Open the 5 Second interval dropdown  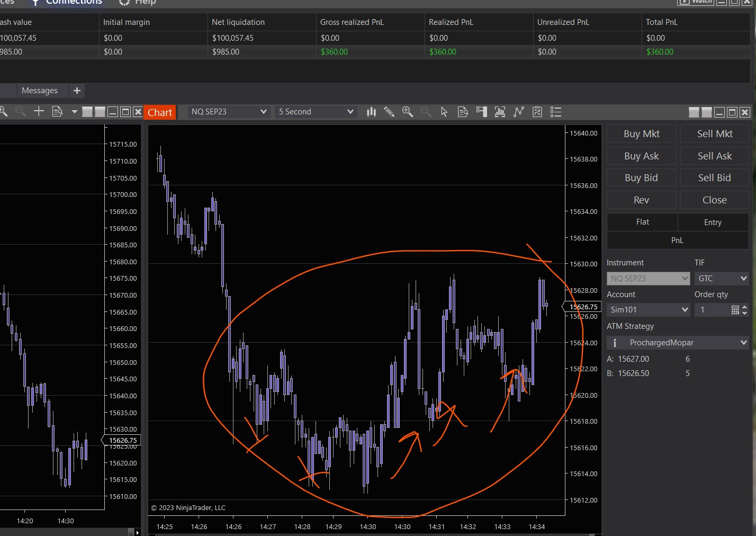316,112
